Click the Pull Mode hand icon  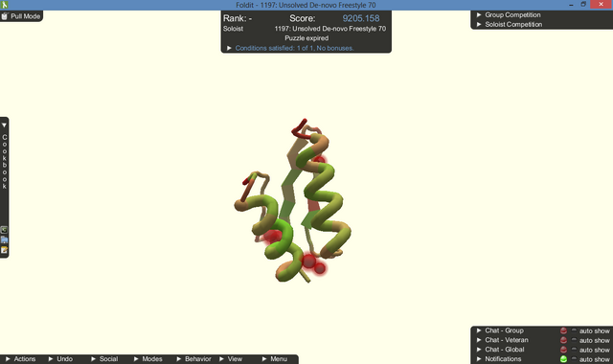5,16
